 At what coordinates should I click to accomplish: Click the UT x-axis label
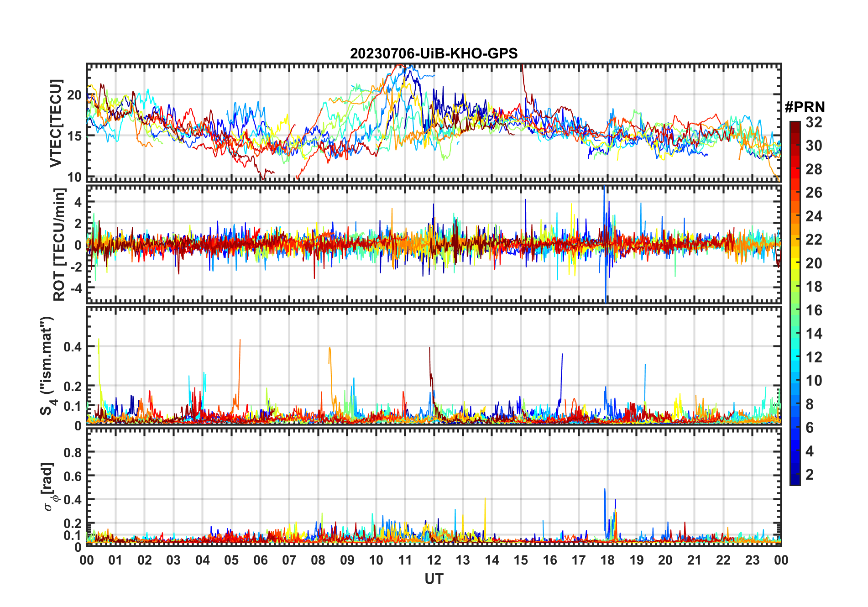point(434,579)
